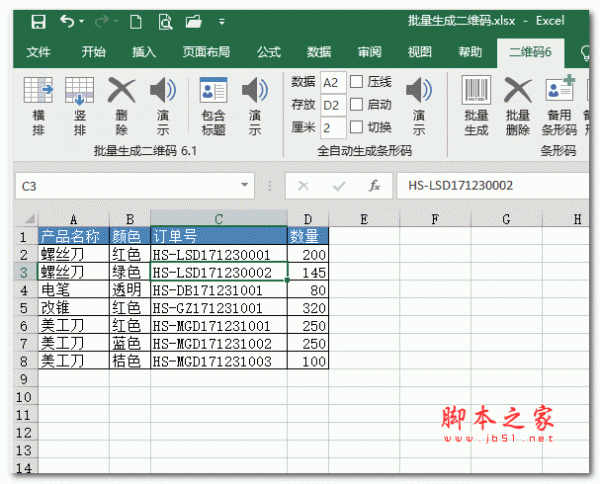Image resolution: width=600 pixels, height=484 pixels.
Task: Open the 审阅 ribbon tab
Action: click(369, 52)
